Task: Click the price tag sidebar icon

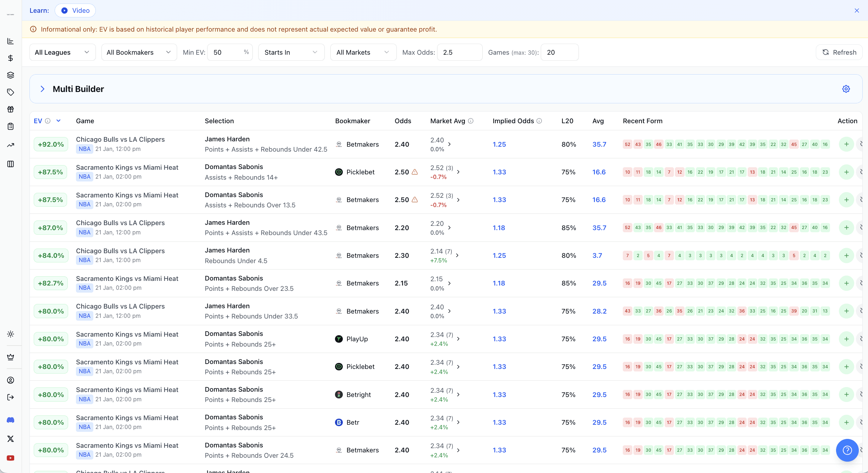Action: pos(11,92)
